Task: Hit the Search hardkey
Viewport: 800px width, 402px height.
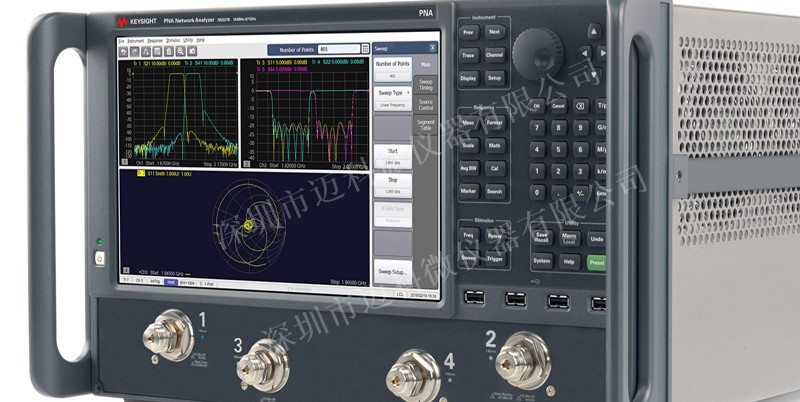Action: click(x=495, y=191)
